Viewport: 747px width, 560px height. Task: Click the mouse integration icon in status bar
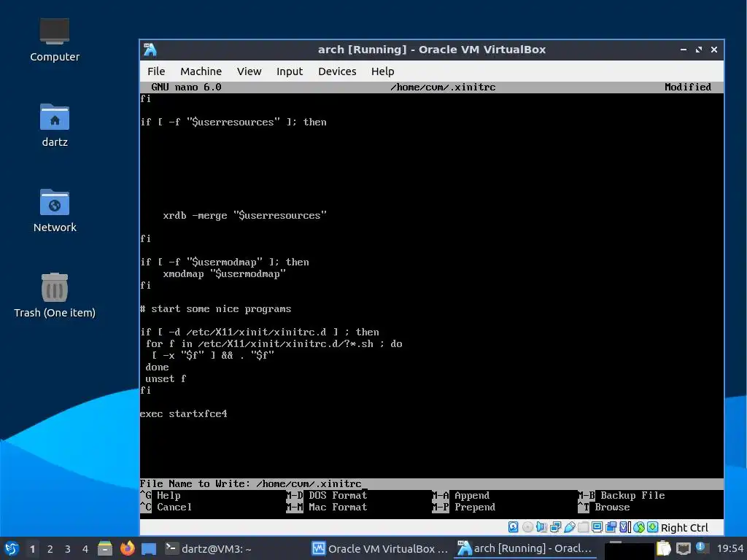pyautogui.click(x=639, y=527)
